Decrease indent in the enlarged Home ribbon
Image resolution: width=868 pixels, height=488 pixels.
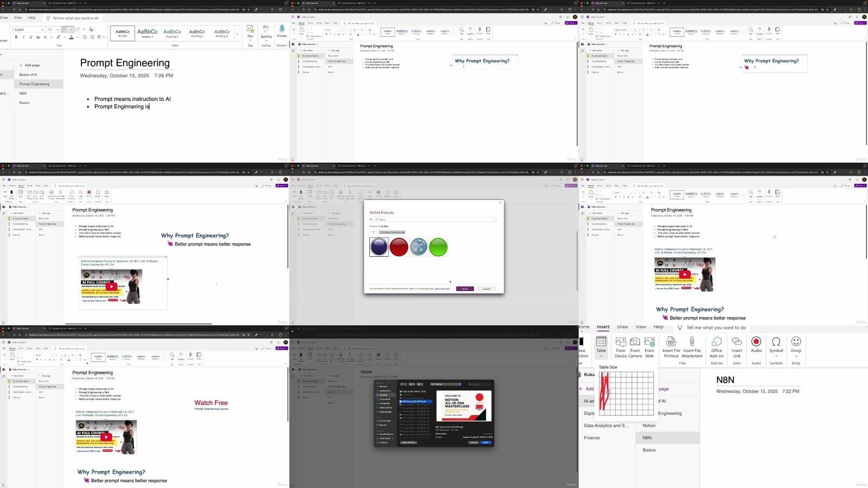[x=85, y=37]
